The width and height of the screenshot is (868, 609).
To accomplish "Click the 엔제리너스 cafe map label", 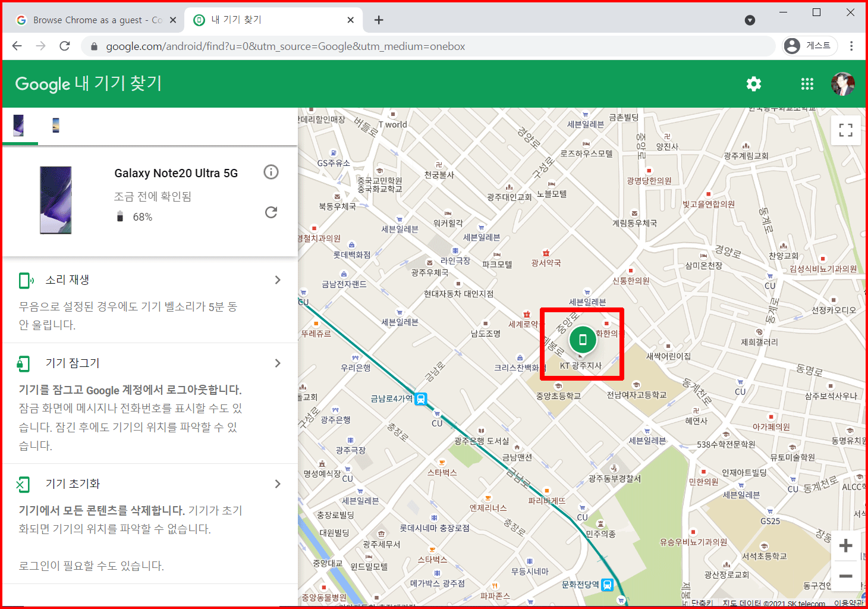I will pos(488,508).
